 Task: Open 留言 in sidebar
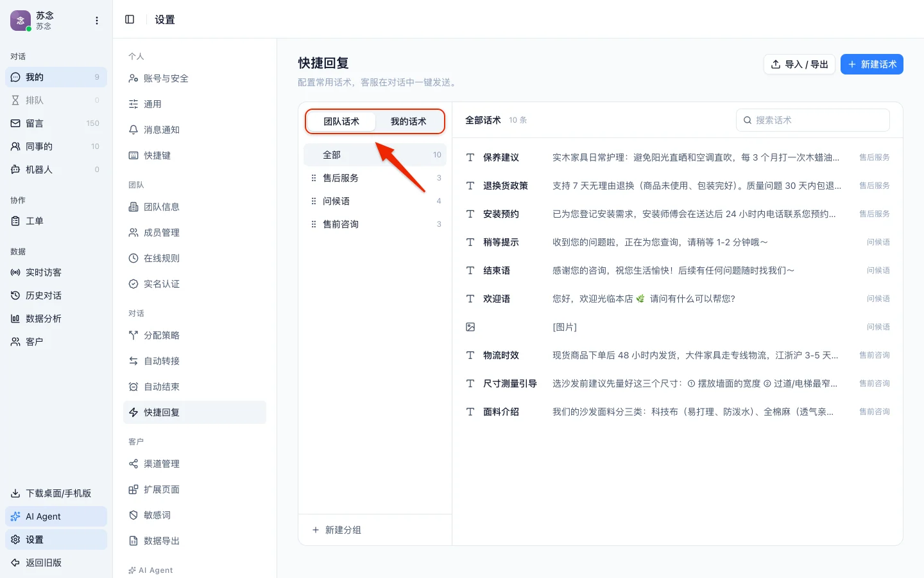point(56,123)
